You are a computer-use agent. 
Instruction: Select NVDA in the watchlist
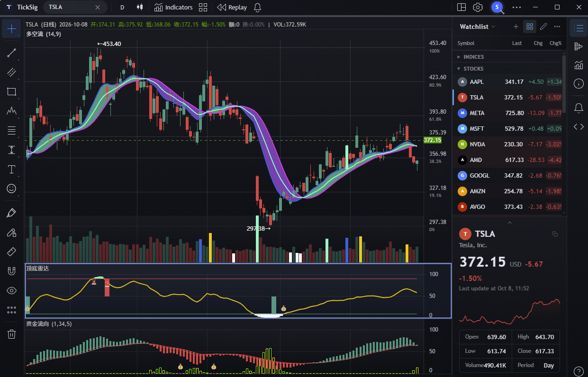[x=507, y=144]
